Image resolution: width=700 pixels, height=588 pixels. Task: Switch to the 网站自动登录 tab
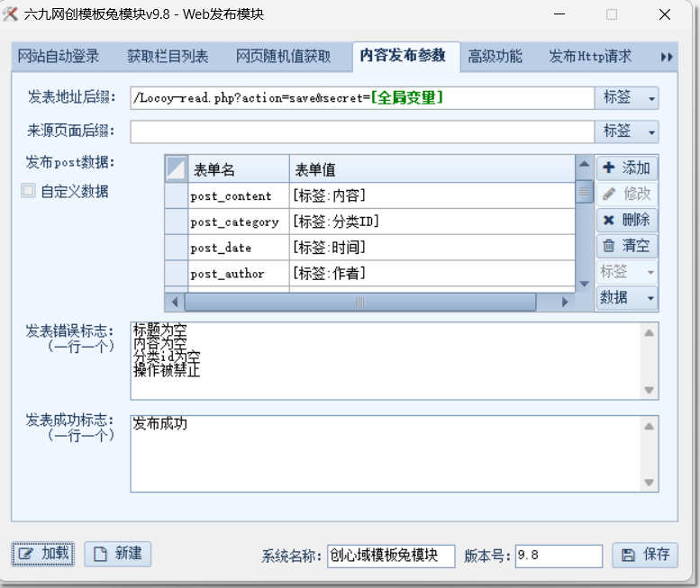point(59,57)
